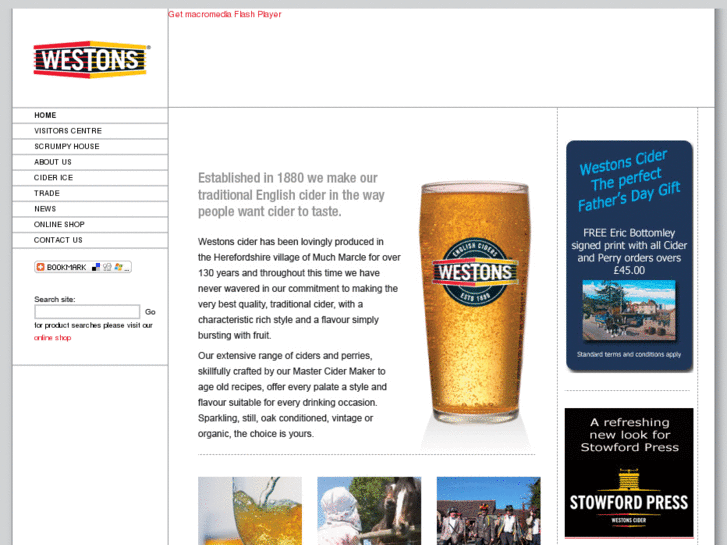This screenshot has width=727, height=545.
Task: Open ABOUT US section
Action: tap(53, 162)
